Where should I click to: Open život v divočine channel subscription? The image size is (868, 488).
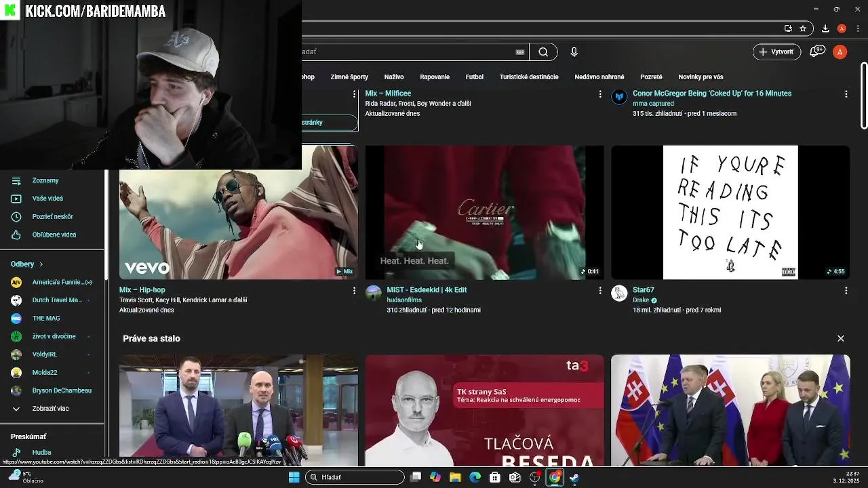click(52, 336)
